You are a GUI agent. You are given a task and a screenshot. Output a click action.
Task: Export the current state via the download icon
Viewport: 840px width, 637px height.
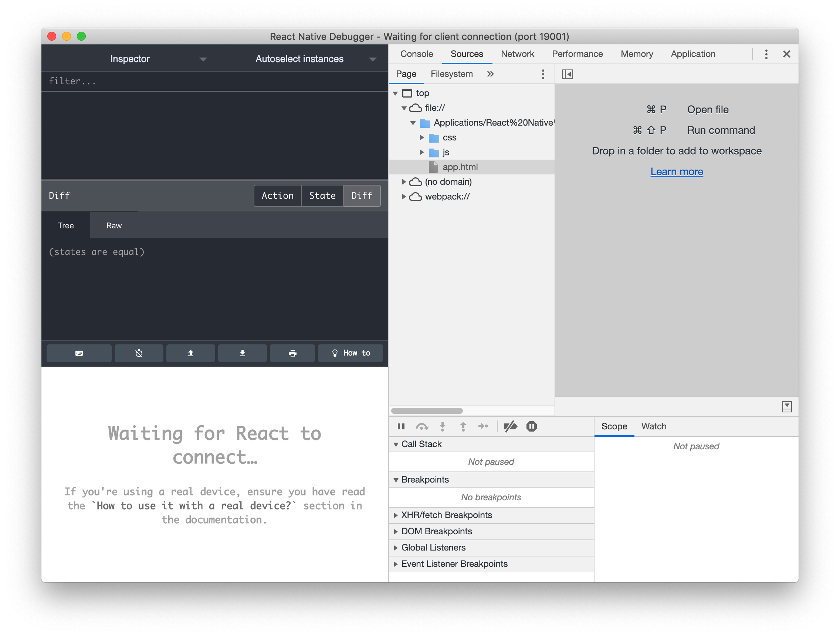tap(242, 353)
